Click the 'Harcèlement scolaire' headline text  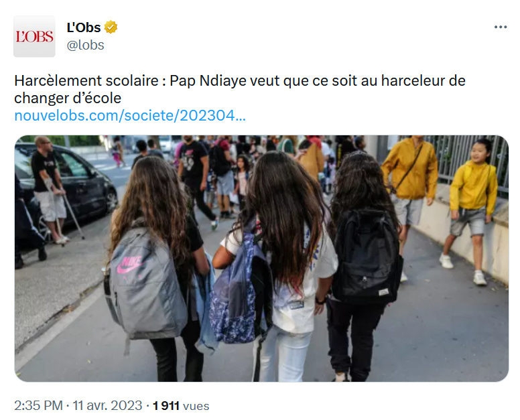coord(86,80)
